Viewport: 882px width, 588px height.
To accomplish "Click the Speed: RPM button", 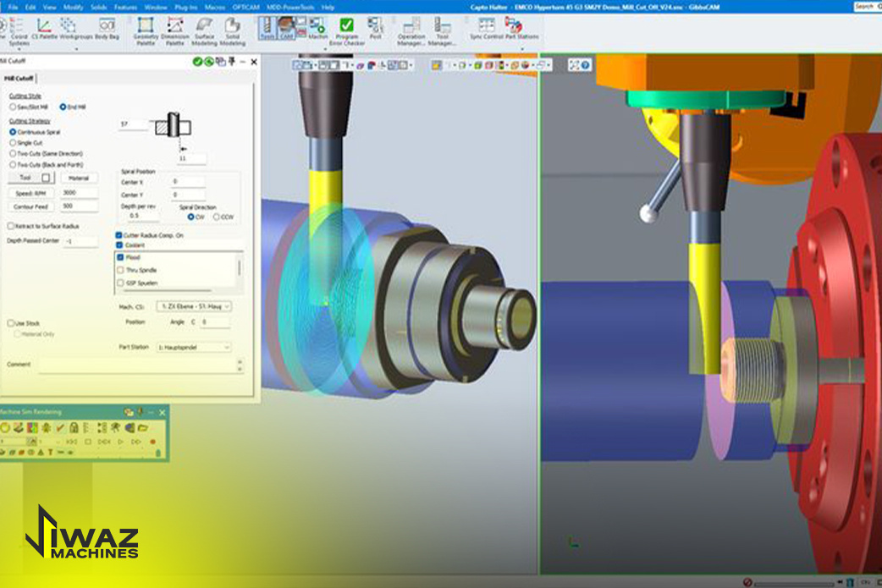I will pos(31,193).
